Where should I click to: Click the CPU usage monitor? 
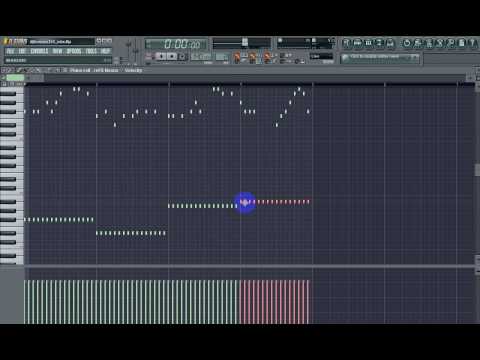[x=293, y=43]
